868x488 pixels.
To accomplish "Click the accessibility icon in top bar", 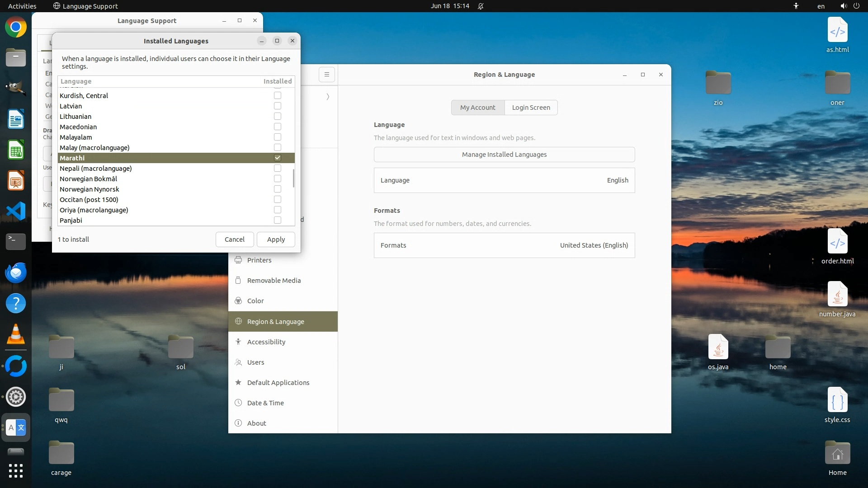I will coord(796,6).
